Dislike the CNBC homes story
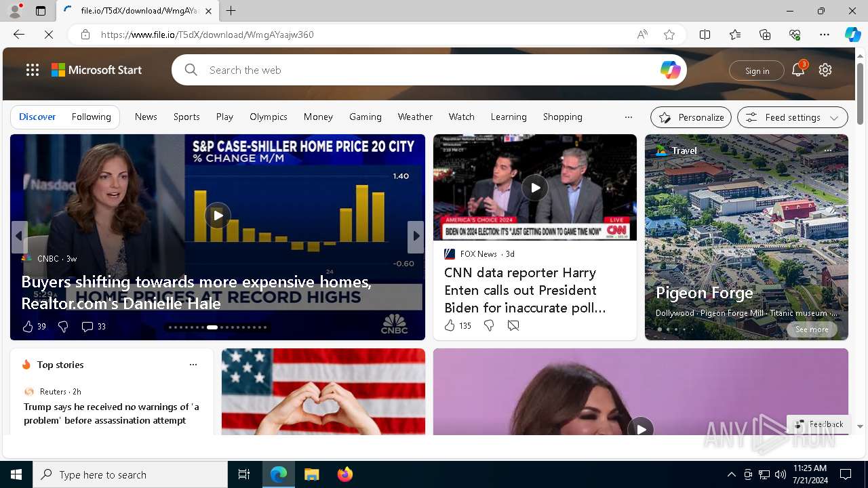Image resolution: width=868 pixels, height=488 pixels. click(x=63, y=327)
